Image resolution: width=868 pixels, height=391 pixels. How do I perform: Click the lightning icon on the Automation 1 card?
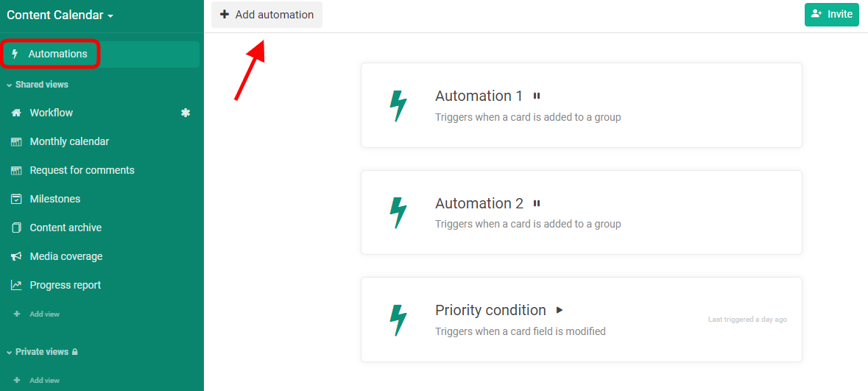pyautogui.click(x=398, y=106)
